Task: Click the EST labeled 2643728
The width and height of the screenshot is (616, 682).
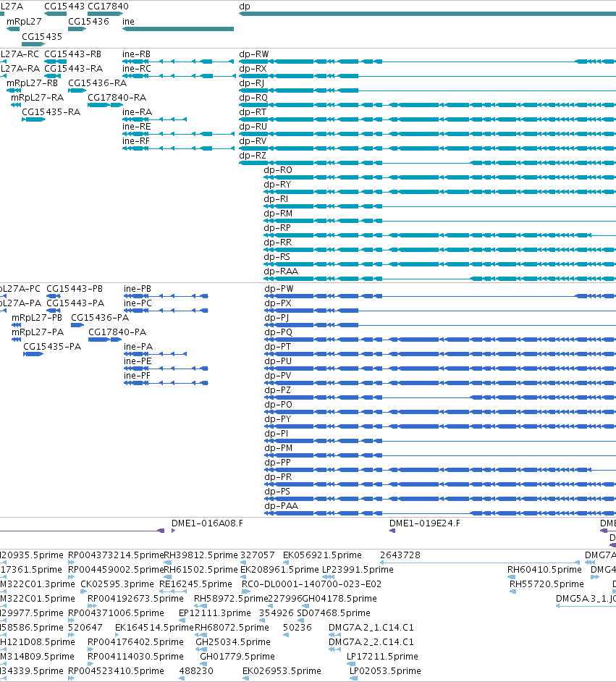Action: coord(400,555)
